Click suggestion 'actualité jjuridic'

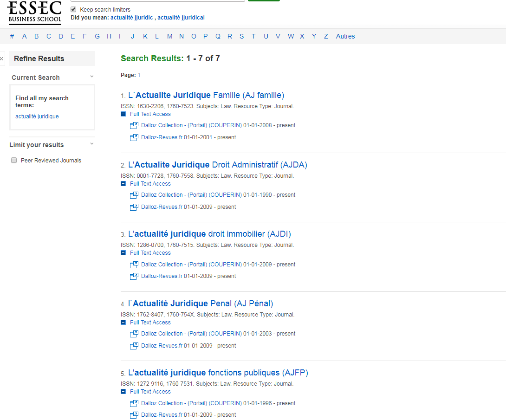[x=132, y=18]
